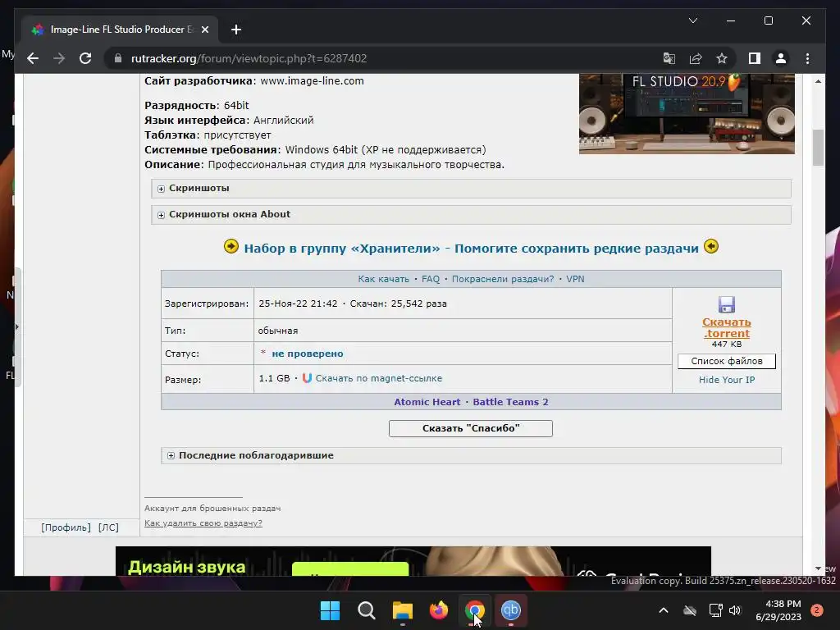Click the magnet link icon
The image size is (840, 630).
307,378
